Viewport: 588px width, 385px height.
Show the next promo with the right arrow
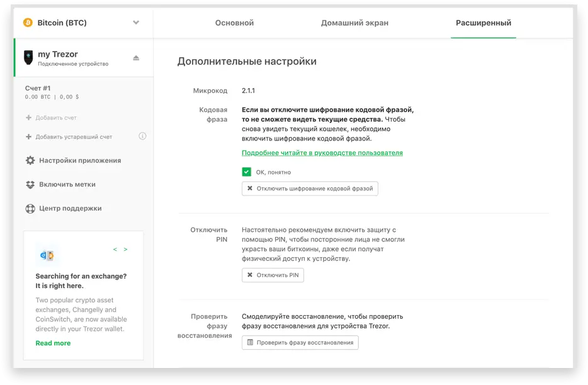(125, 250)
